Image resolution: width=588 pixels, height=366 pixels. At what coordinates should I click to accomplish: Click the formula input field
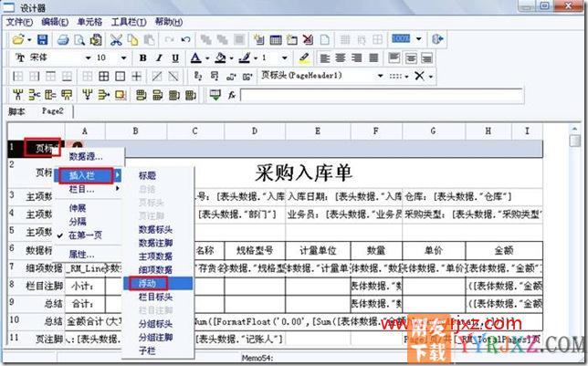[x=382, y=95]
